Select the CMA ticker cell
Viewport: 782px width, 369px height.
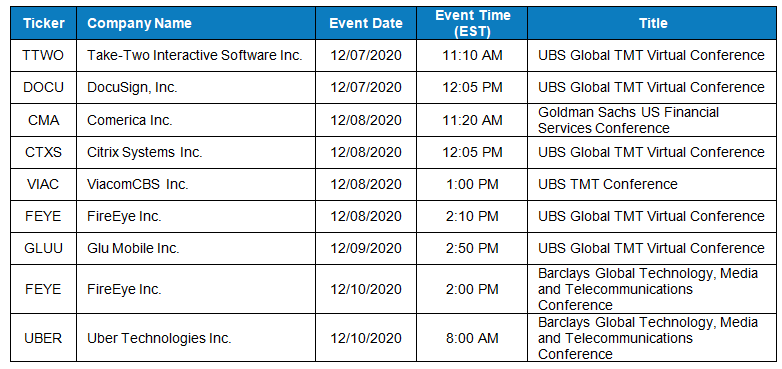coord(43,120)
